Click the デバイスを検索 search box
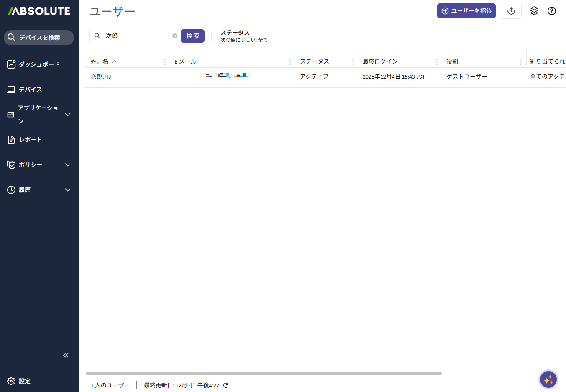 pos(39,38)
